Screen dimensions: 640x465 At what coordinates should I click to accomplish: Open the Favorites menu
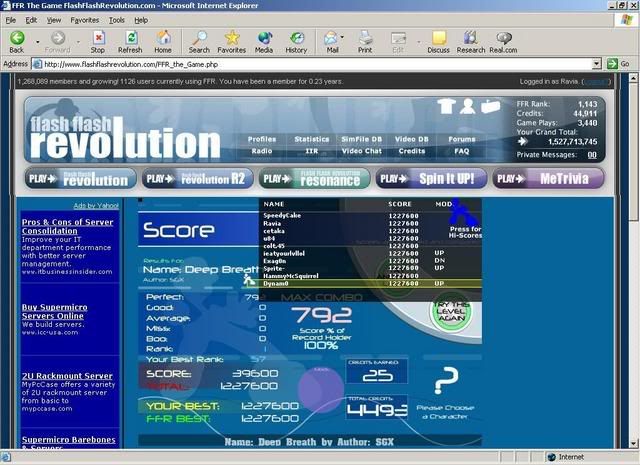pyautogui.click(x=83, y=20)
